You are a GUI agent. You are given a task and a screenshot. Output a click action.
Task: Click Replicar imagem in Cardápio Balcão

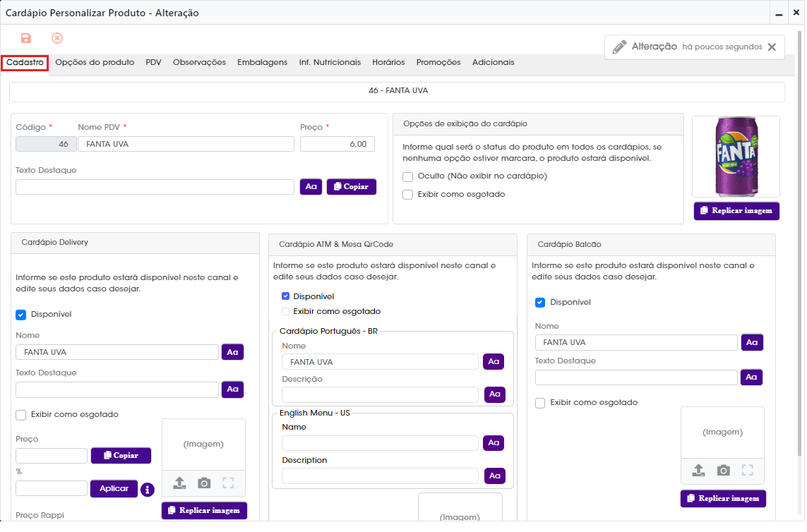723,499
